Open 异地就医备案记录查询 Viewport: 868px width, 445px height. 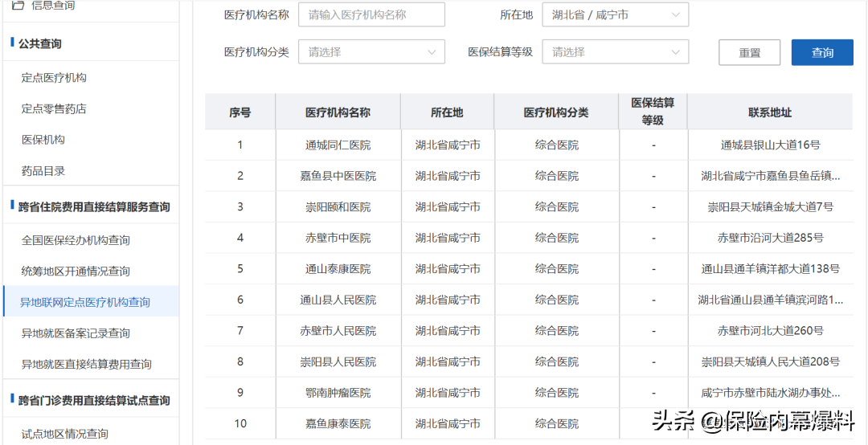coord(76,333)
